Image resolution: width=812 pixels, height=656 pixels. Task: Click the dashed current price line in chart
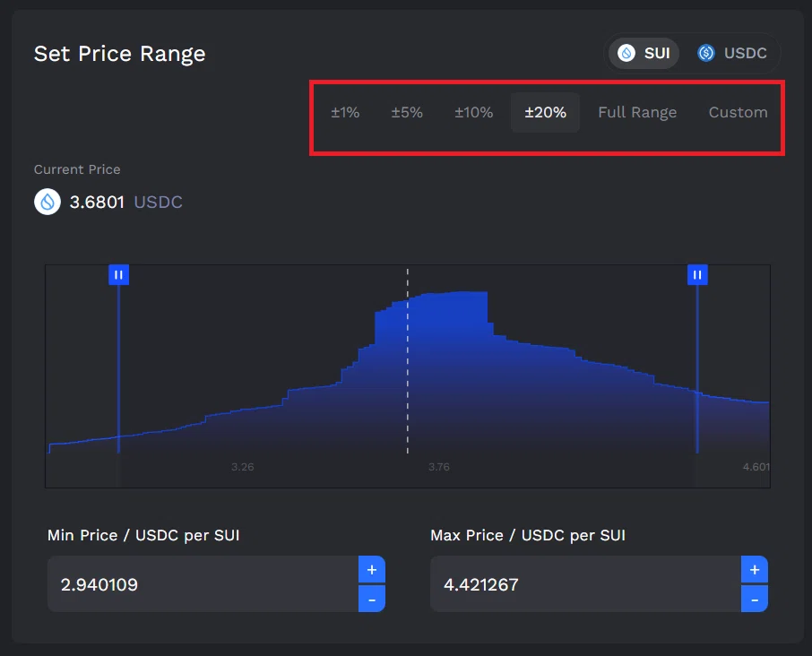408,361
